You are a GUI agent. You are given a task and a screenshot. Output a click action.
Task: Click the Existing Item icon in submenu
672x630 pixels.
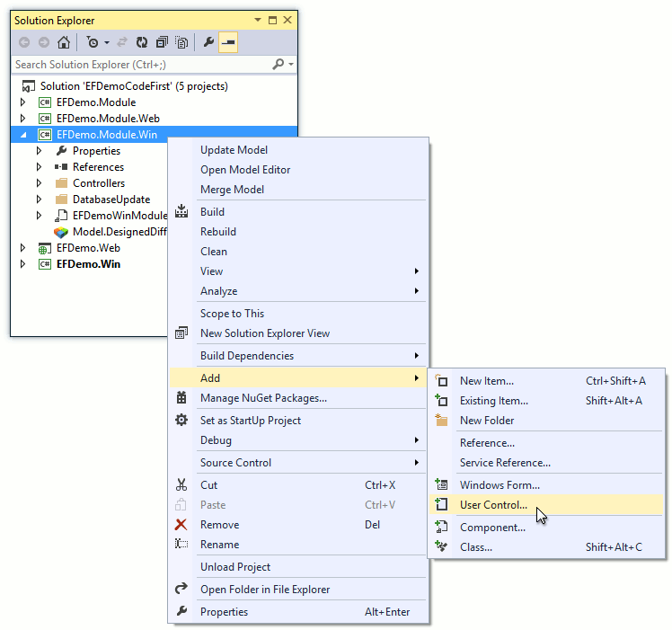point(441,400)
